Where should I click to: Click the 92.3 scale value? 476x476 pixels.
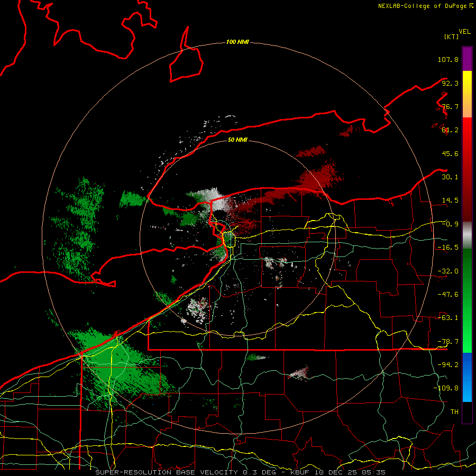(450, 83)
